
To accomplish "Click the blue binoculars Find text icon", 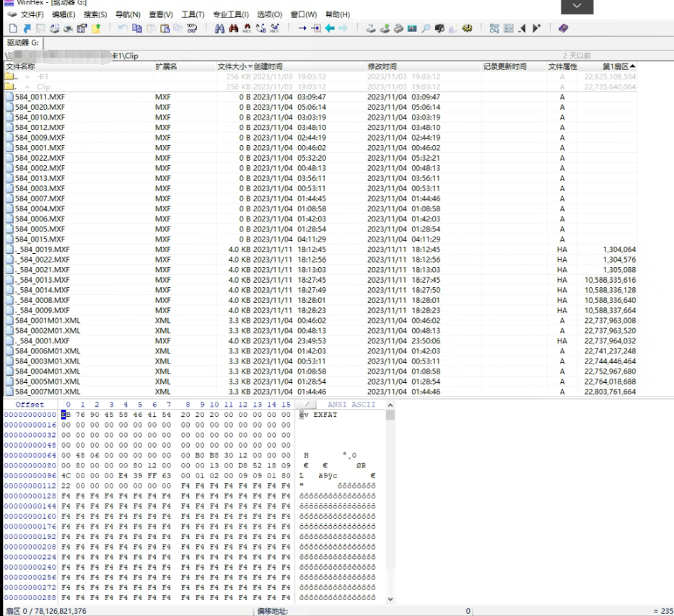I will pyautogui.click(x=219, y=28).
